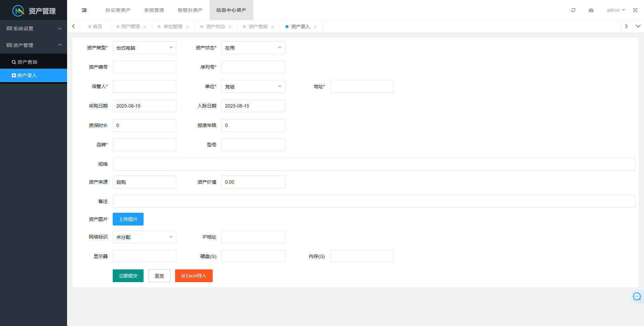Expand the 网络标识 dropdown
This screenshot has width=644, height=326.
pyautogui.click(x=144, y=237)
